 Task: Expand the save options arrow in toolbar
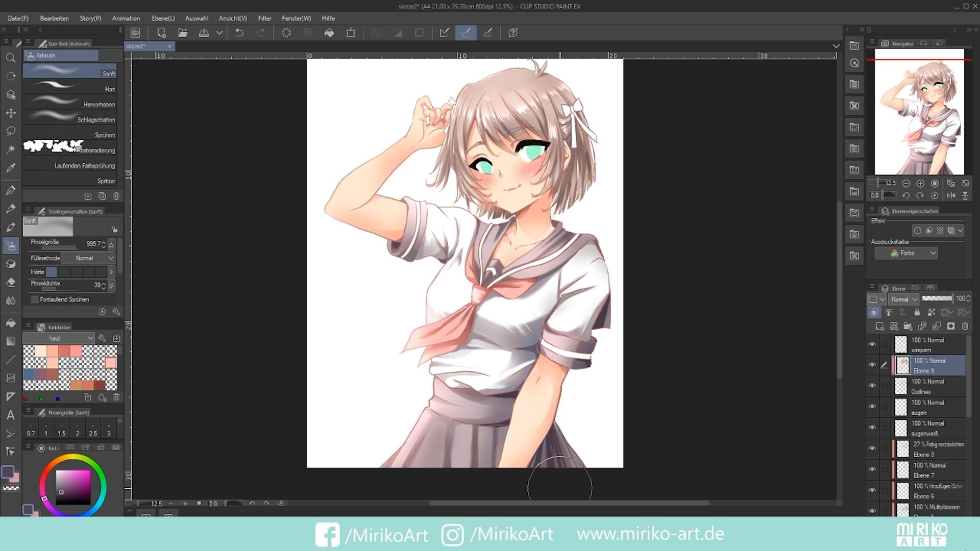(219, 33)
